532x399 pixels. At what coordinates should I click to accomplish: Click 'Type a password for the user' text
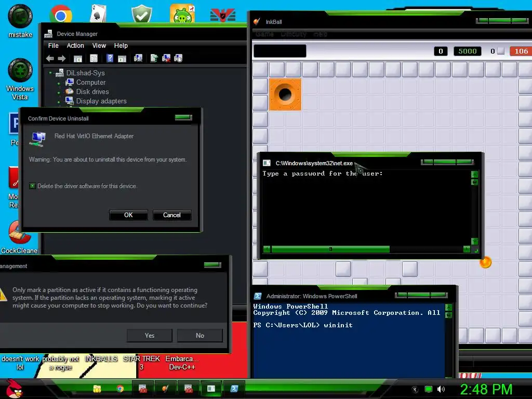point(323,174)
